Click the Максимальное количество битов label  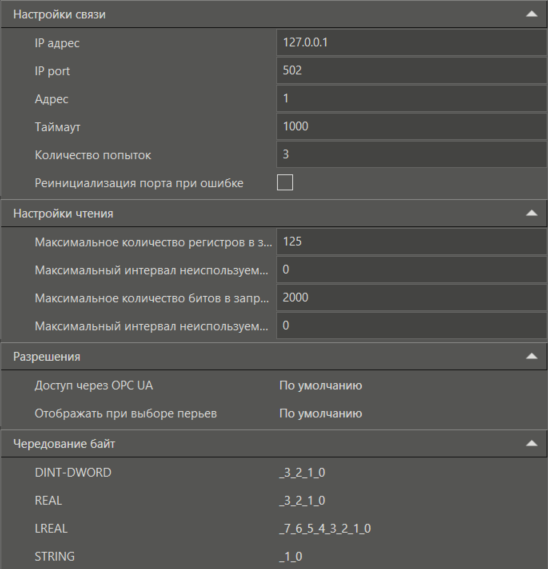pyautogui.click(x=152, y=298)
